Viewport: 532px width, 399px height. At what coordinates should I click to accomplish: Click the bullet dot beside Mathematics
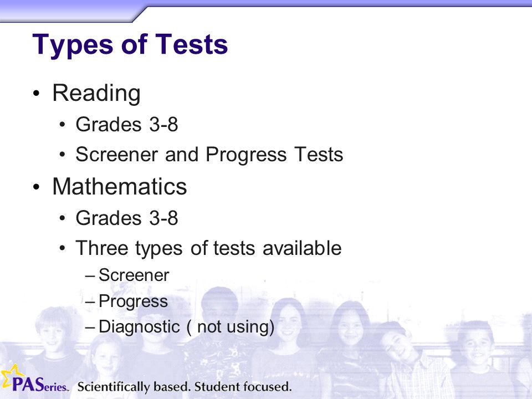coord(37,187)
